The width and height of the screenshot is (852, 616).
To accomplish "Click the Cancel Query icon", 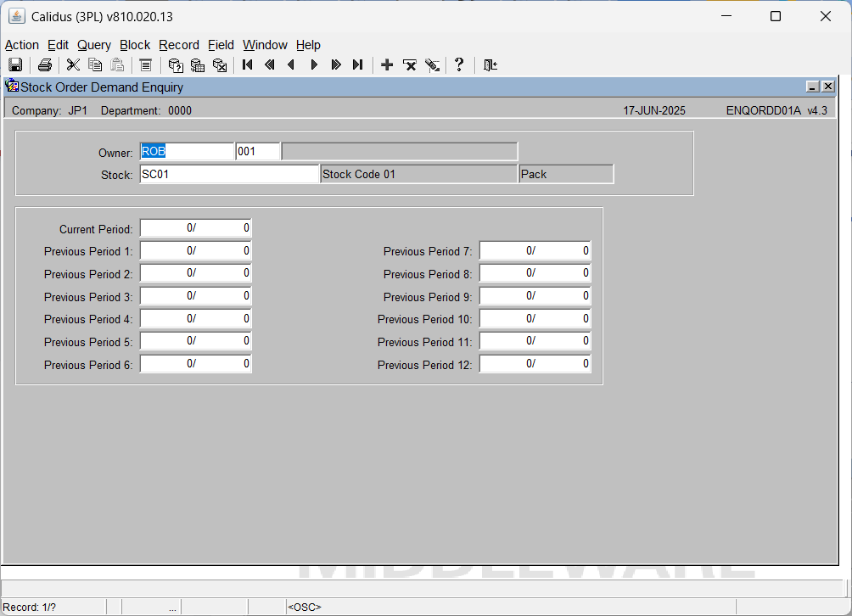I will [x=220, y=65].
